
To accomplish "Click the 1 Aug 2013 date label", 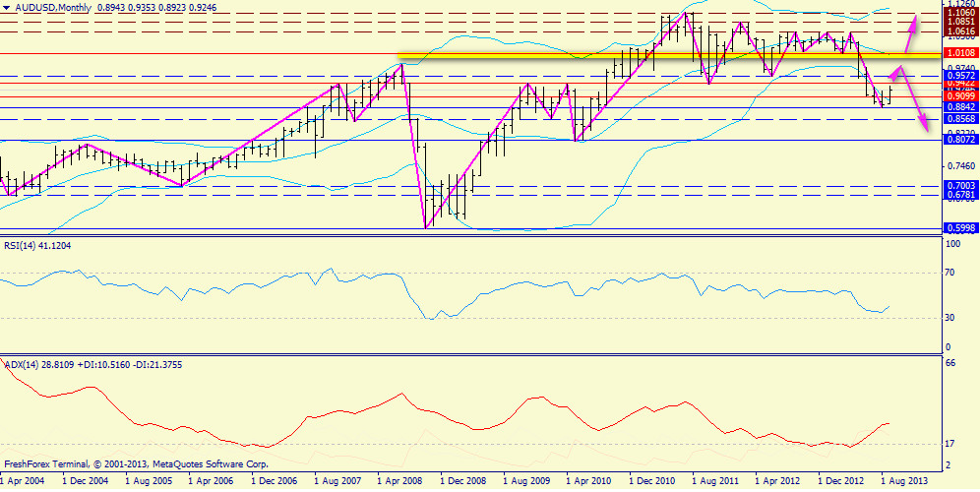I will coord(902,481).
